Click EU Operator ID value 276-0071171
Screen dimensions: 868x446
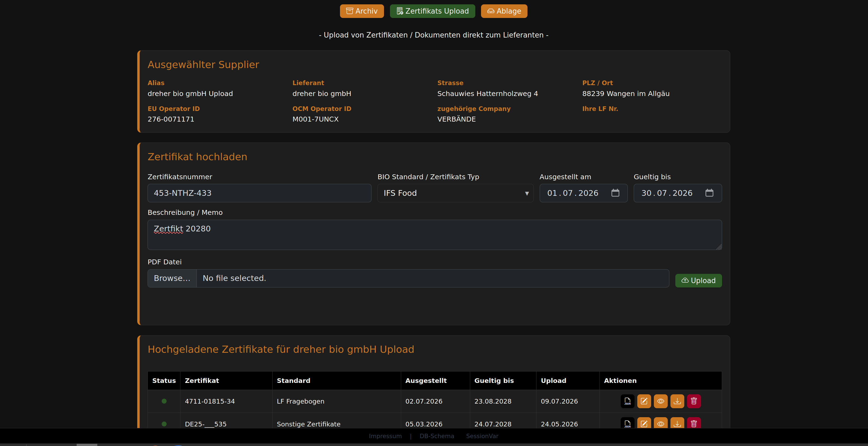coord(171,119)
